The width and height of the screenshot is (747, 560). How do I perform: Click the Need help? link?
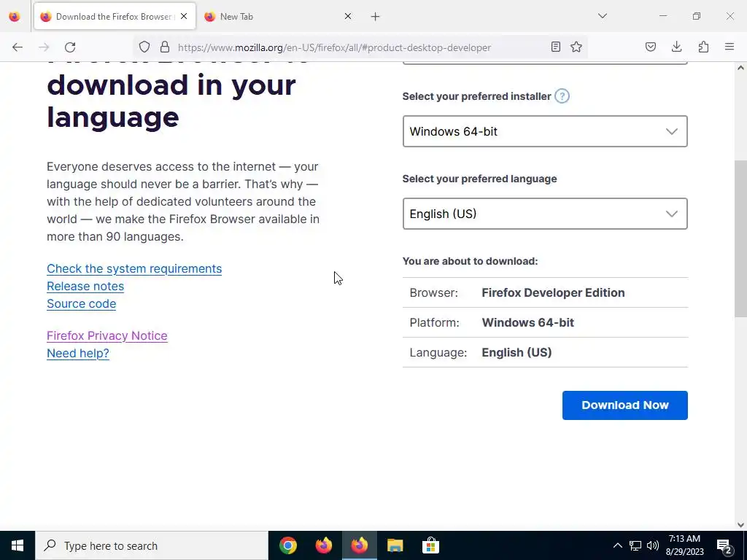78,354
